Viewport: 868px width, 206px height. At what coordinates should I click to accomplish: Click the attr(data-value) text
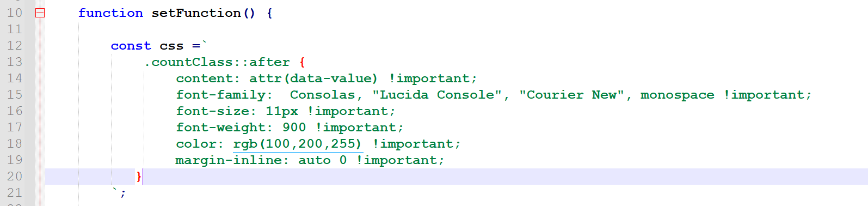point(313,78)
